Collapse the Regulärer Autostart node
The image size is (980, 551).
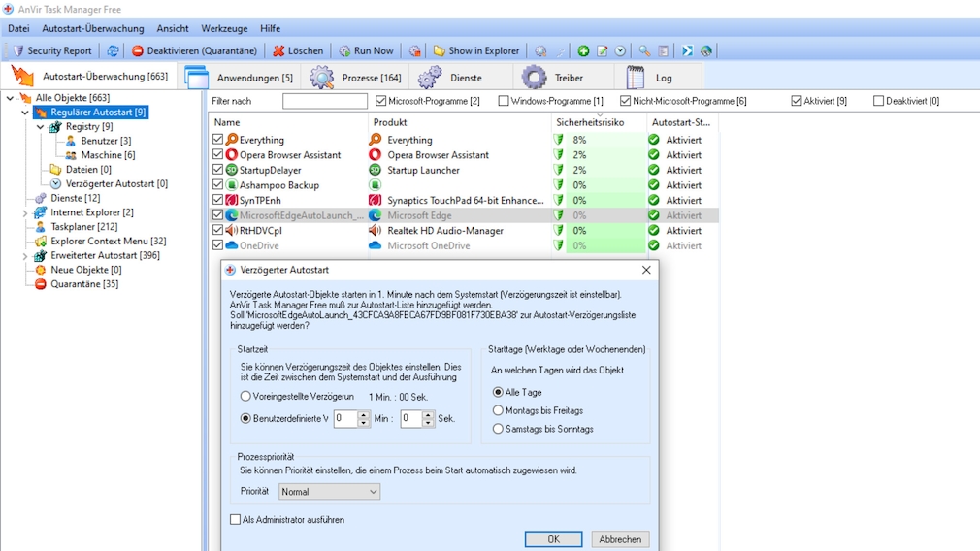(25, 113)
